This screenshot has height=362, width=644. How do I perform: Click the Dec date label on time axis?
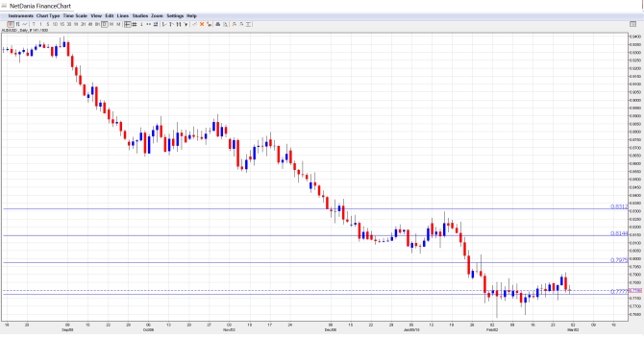click(x=331, y=329)
